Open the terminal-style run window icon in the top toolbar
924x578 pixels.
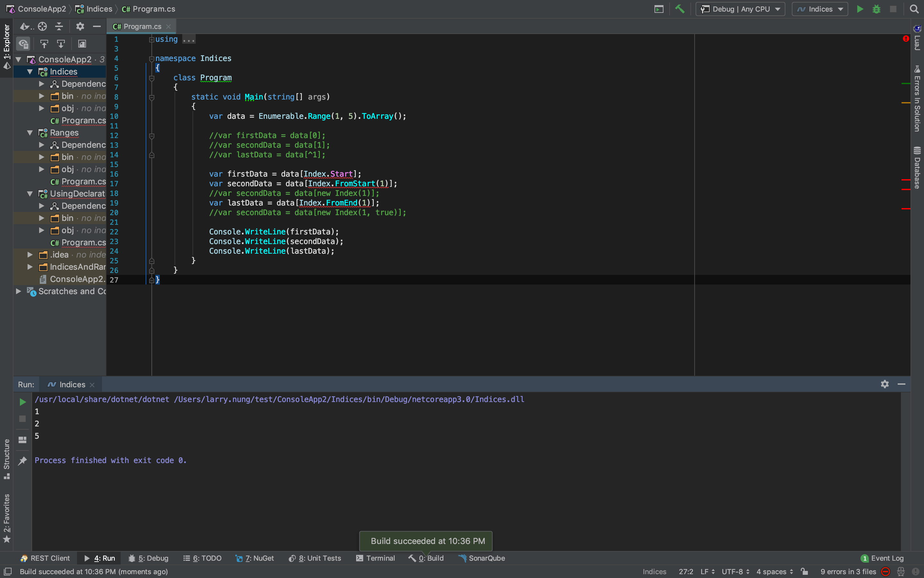[659, 9]
